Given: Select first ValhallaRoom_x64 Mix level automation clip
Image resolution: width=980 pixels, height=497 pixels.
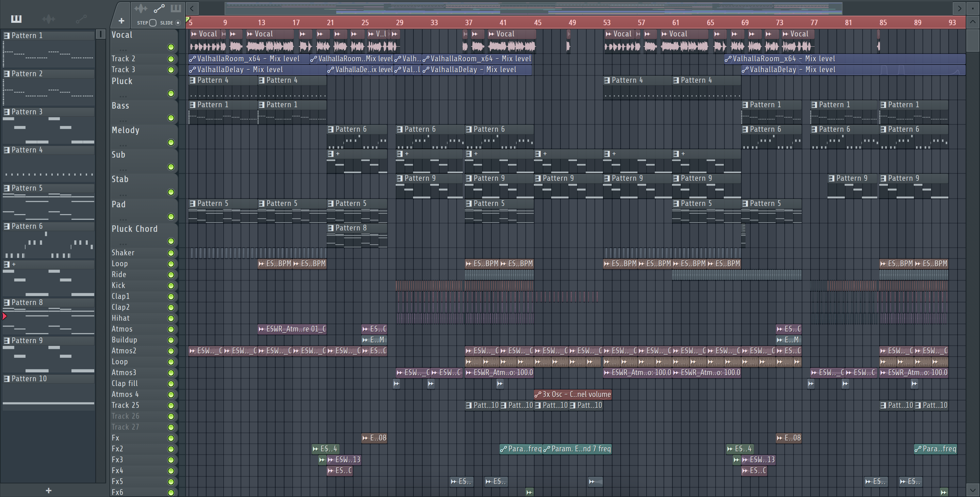Looking at the screenshot, I should (249, 59).
